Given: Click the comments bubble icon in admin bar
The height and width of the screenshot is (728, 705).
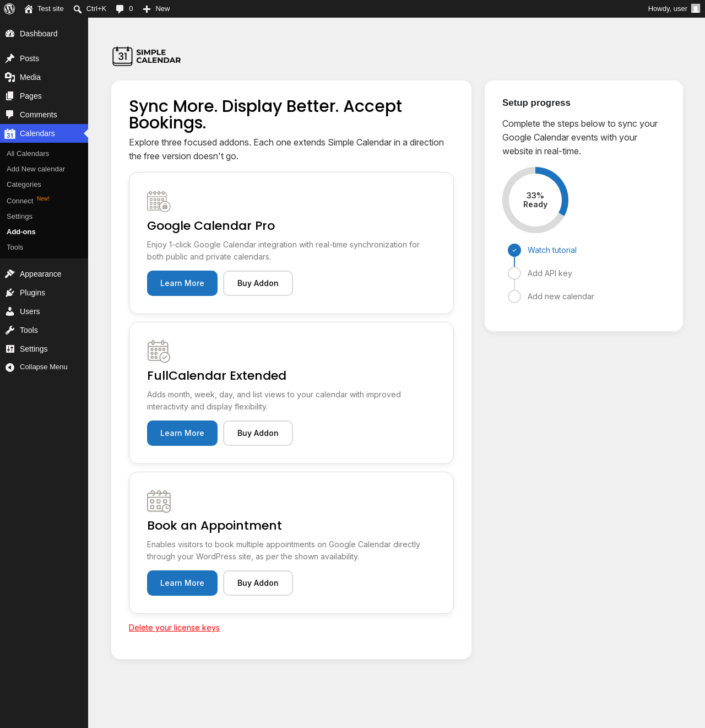Looking at the screenshot, I should click(x=120, y=9).
